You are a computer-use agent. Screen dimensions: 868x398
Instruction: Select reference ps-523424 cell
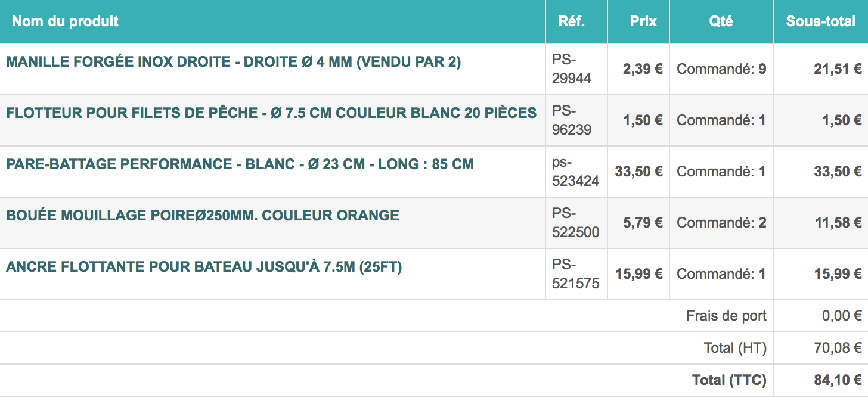click(x=575, y=172)
